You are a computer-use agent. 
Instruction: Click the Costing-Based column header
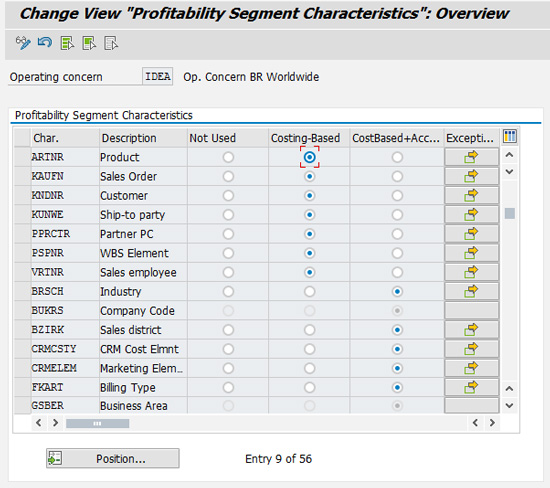pyautogui.click(x=306, y=138)
